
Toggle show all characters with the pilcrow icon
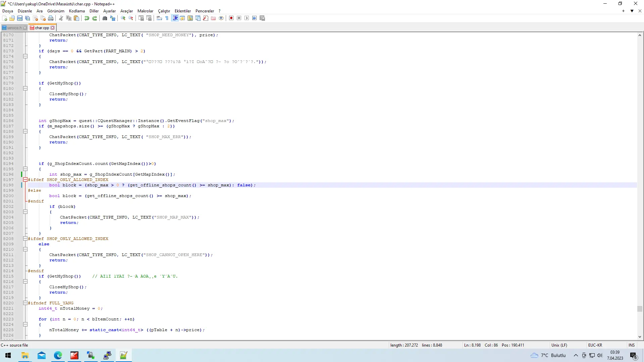click(167, 18)
